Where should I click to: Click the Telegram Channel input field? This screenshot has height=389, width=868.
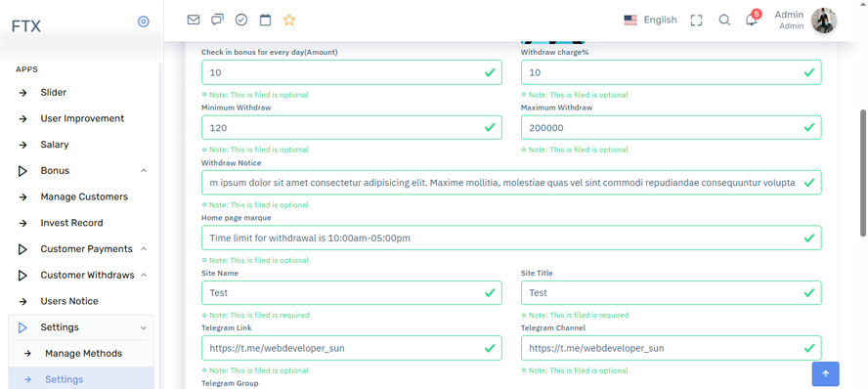click(671, 348)
